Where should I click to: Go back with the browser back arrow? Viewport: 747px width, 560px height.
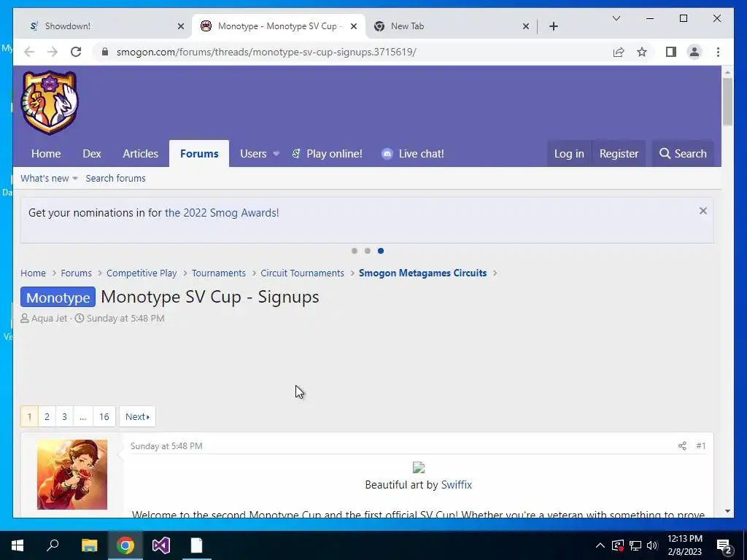point(29,52)
